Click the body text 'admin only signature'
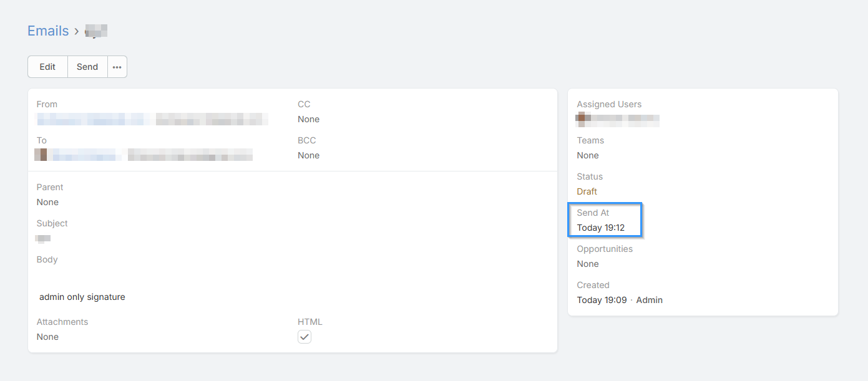The height and width of the screenshot is (381, 868). (82, 297)
